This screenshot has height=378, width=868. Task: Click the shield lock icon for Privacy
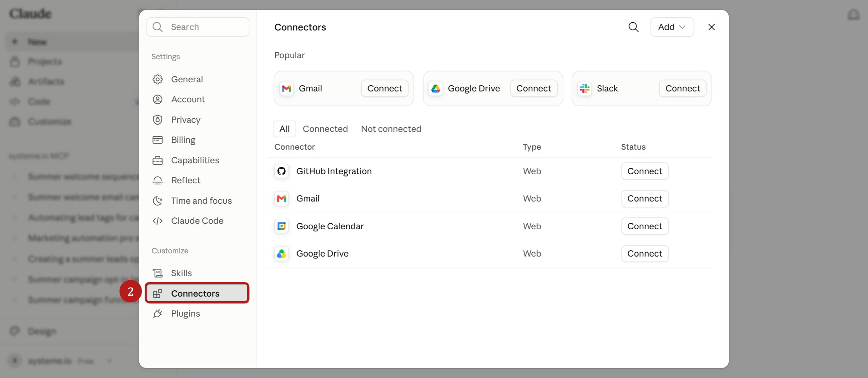coord(158,120)
